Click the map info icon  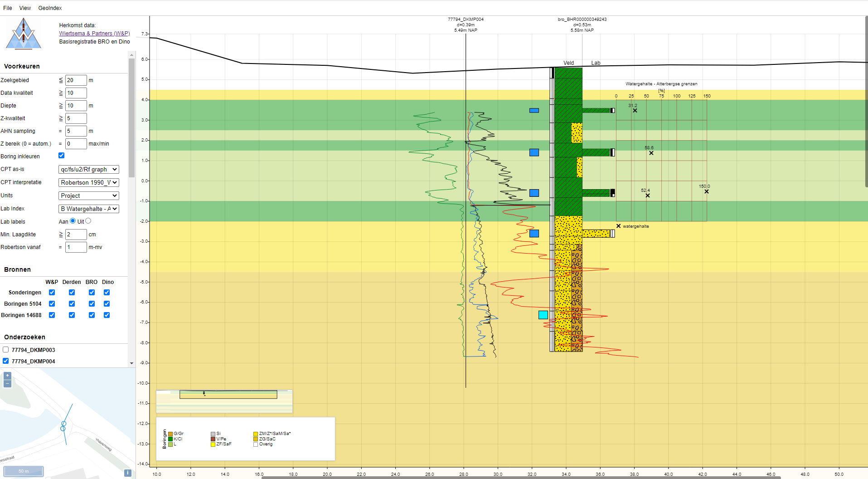pyautogui.click(x=128, y=473)
